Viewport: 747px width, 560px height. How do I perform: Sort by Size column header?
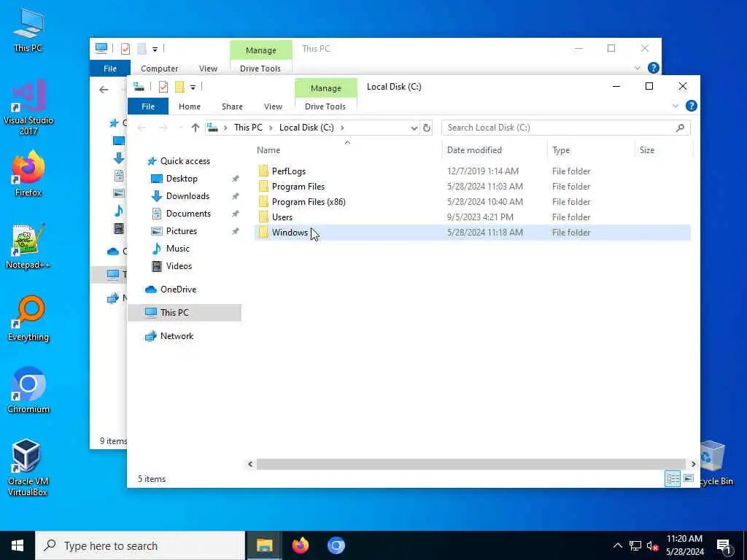tap(664, 150)
